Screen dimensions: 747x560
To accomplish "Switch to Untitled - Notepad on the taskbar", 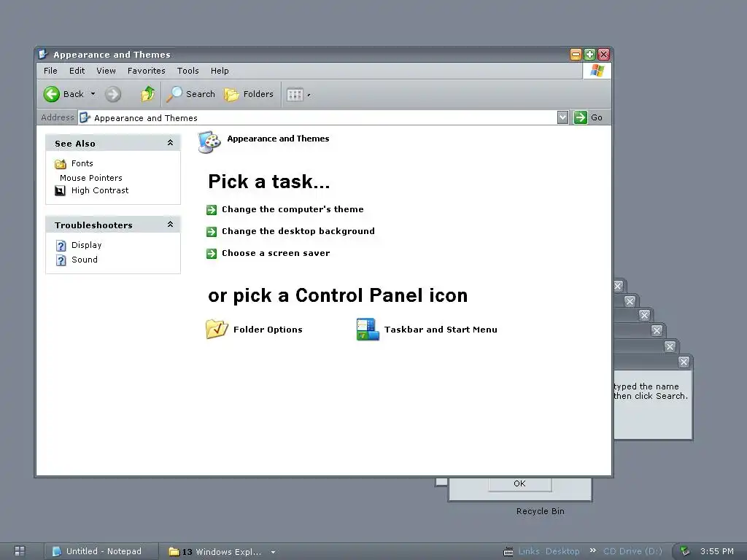I will [x=101, y=551].
